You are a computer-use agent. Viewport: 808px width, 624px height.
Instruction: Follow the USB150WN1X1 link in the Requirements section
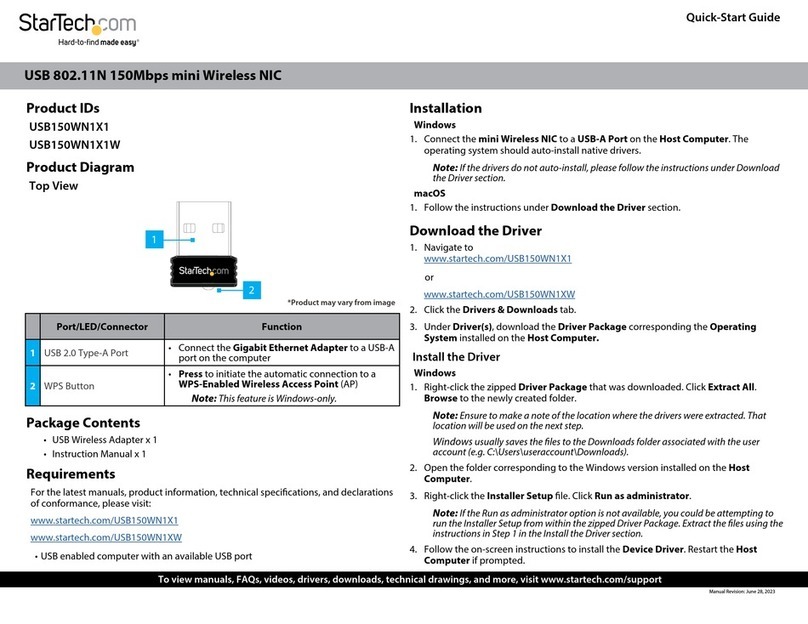pyautogui.click(x=104, y=520)
